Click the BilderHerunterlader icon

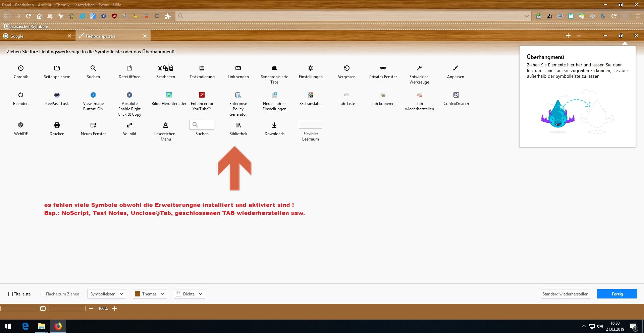(x=169, y=95)
